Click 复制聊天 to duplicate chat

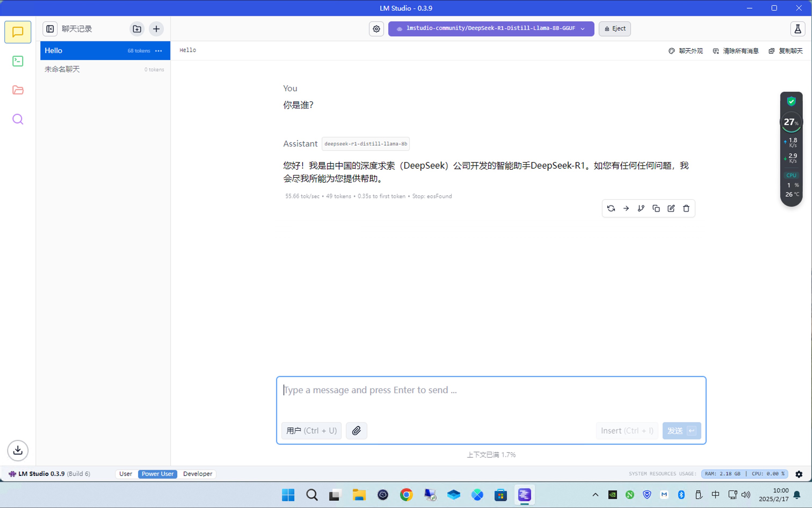786,51
